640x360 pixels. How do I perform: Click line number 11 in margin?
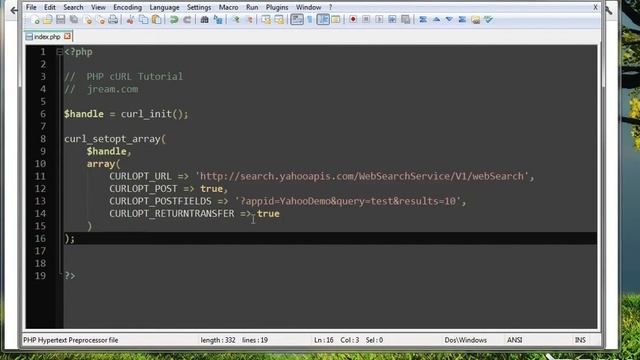40,176
